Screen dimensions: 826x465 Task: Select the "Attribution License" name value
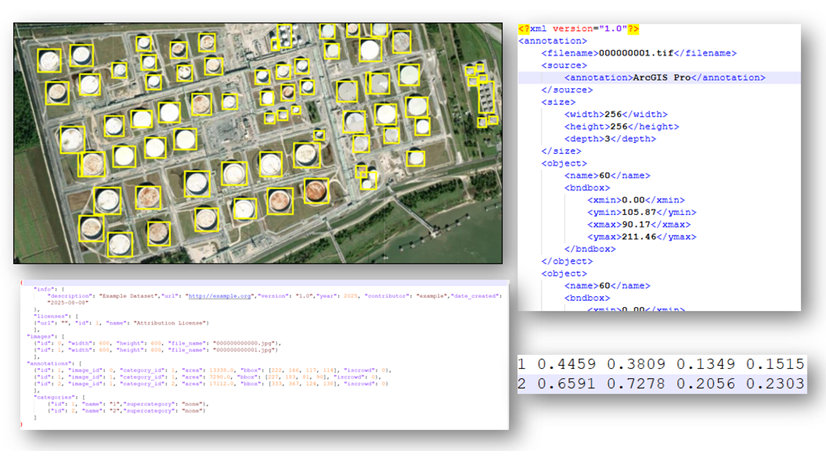[x=171, y=323]
